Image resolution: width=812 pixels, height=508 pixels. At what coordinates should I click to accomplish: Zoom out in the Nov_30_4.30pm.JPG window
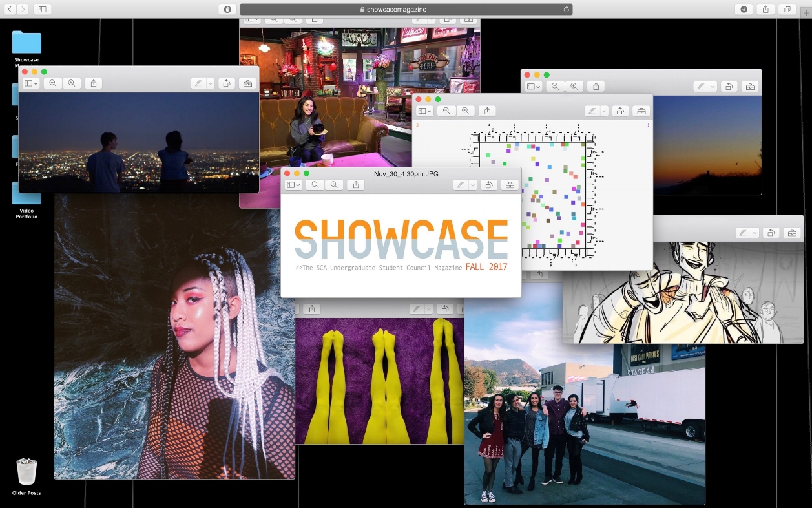click(315, 185)
